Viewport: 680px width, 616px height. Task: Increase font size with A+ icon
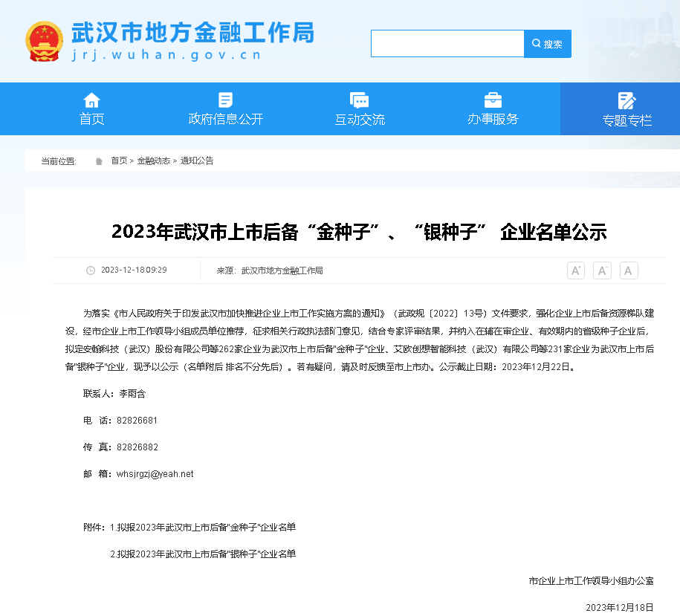pyautogui.click(x=575, y=270)
